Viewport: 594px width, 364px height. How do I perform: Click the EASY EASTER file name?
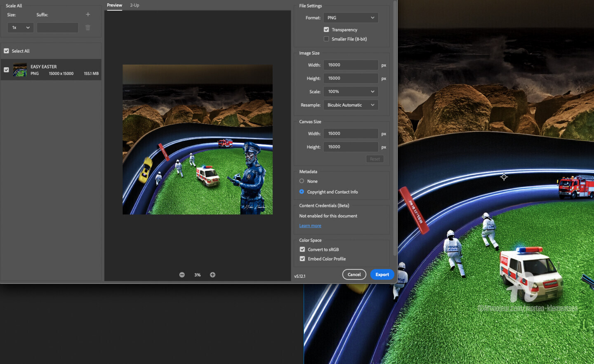[44, 67]
